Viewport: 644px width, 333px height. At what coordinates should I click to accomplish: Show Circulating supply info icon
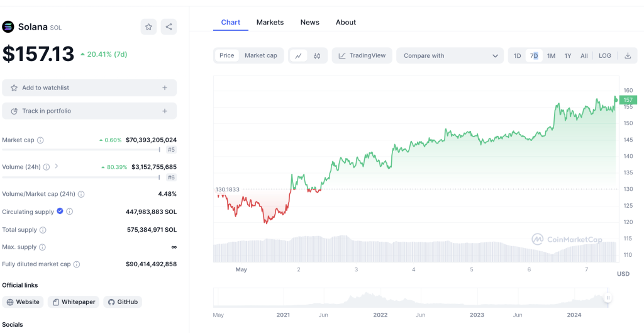(x=69, y=212)
